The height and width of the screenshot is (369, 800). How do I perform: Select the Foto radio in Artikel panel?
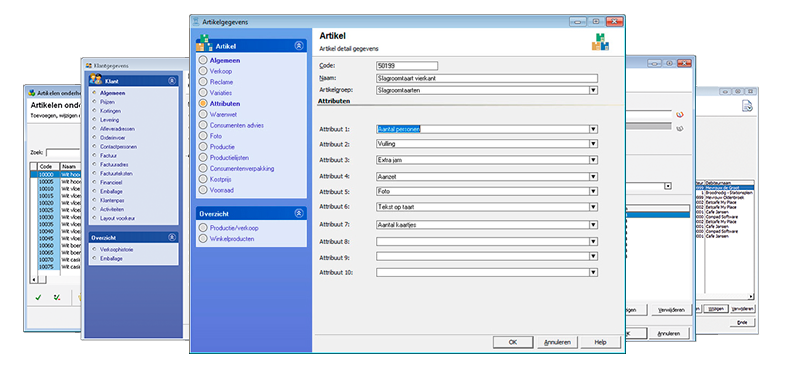click(204, 136)
